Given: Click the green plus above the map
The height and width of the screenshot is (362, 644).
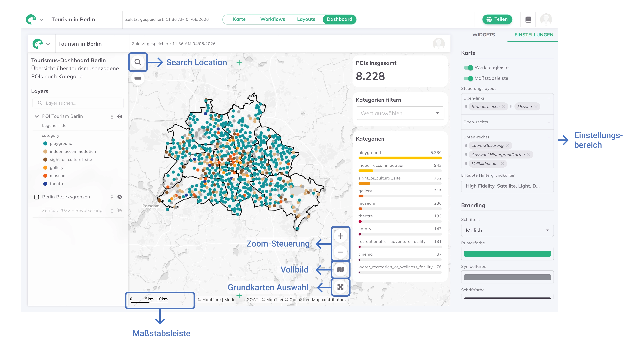Looking at the screenshot, I should [x=239, y=63].
